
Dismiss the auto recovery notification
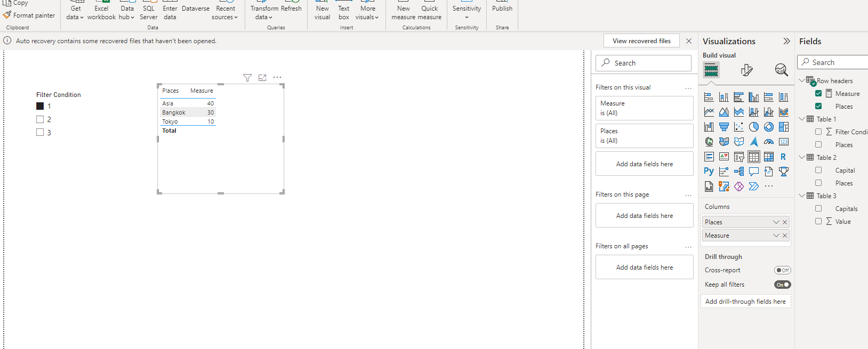pos(689,41)
